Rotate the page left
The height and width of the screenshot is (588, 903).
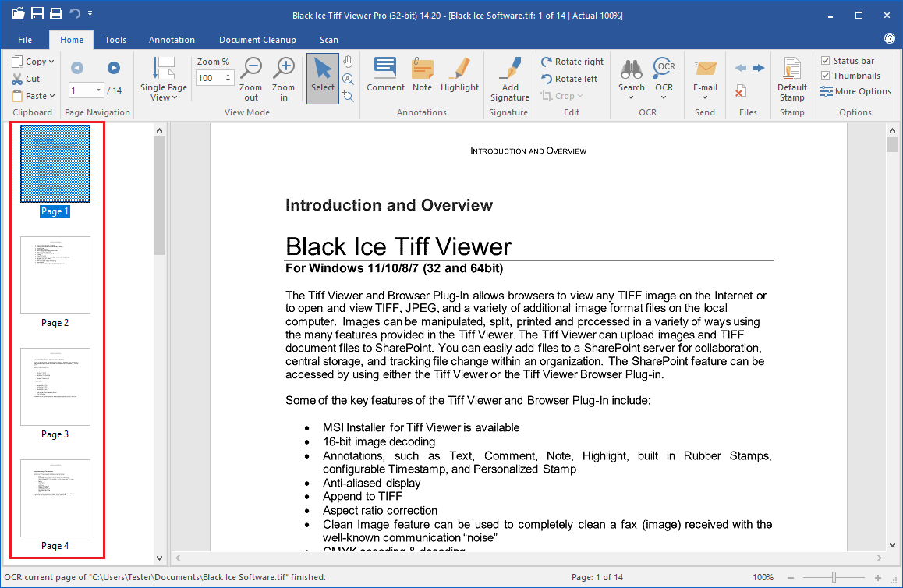coord(569,79)
